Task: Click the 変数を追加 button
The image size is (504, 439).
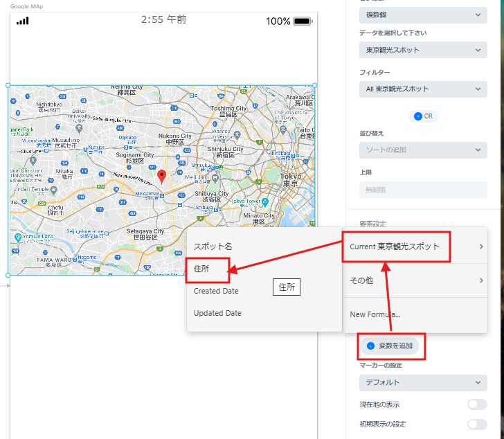Action: 389,346
